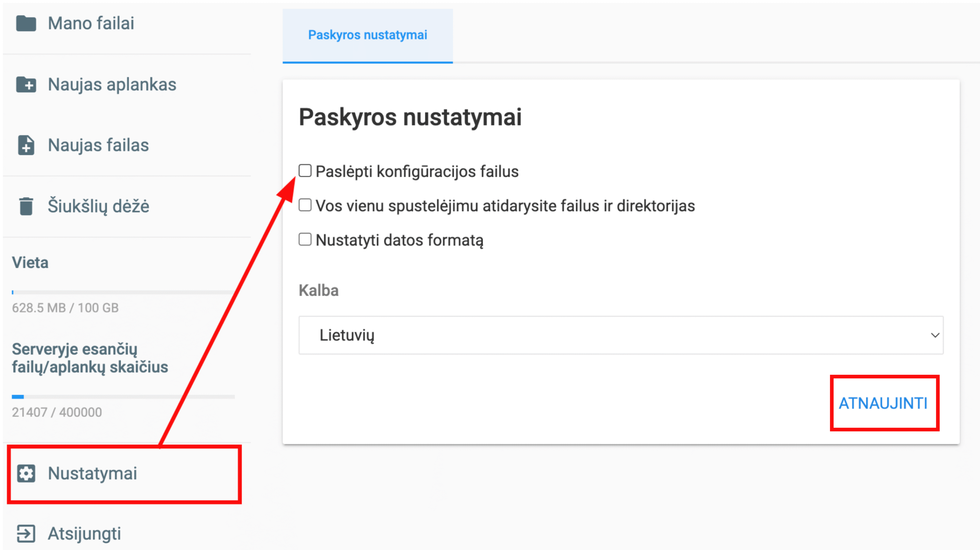Click the folder icon next to Mano failai
The width and height of the screenshot is (980, 550).
coord(26,23)
